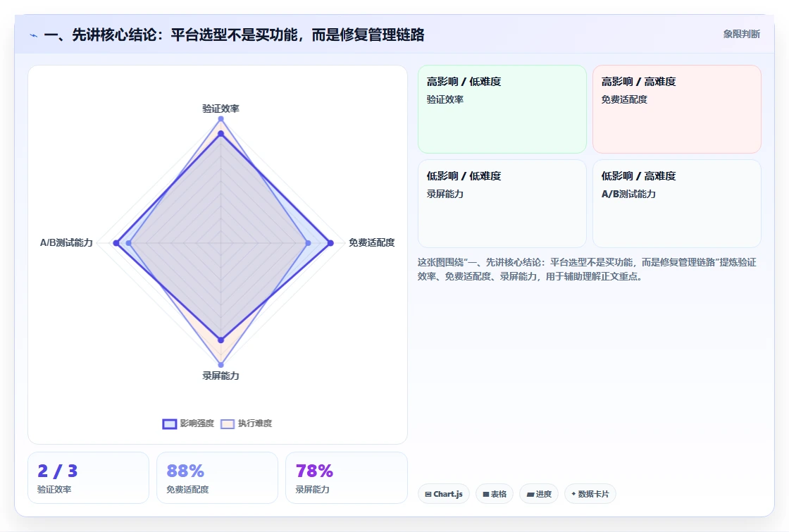Select the dark 影响强度 point on A/B测试能力 axis

[116, 243]
